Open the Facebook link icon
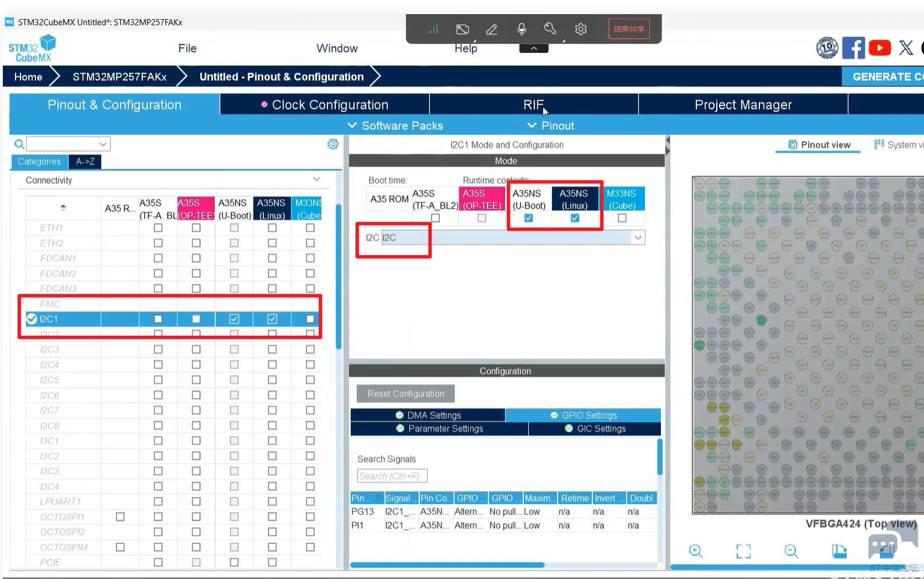 pyautogui.click(x=853, y=48)
